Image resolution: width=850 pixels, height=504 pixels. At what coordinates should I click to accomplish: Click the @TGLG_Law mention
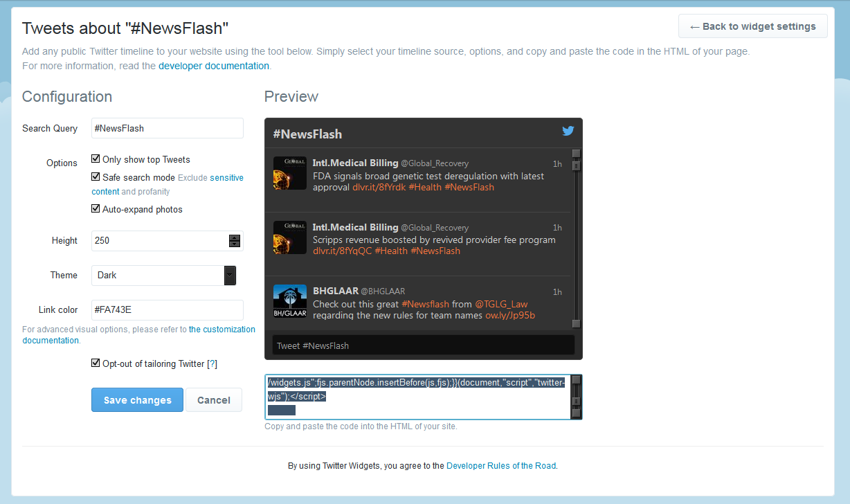click(501, 304)
